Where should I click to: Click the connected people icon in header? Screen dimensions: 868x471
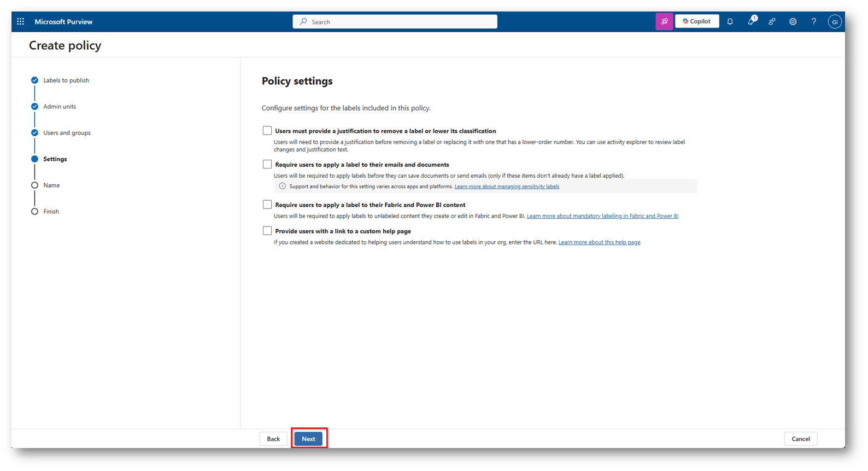[x=772, y=22]
